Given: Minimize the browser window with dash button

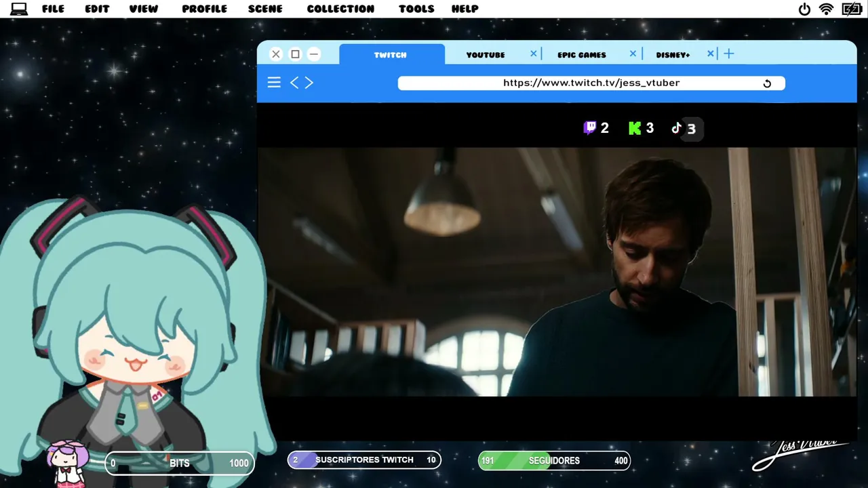Looking at the screenshot, I should 314,54.
